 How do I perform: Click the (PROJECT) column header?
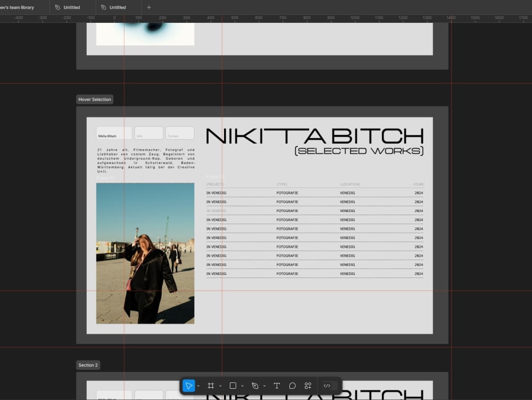coord(215,184)
